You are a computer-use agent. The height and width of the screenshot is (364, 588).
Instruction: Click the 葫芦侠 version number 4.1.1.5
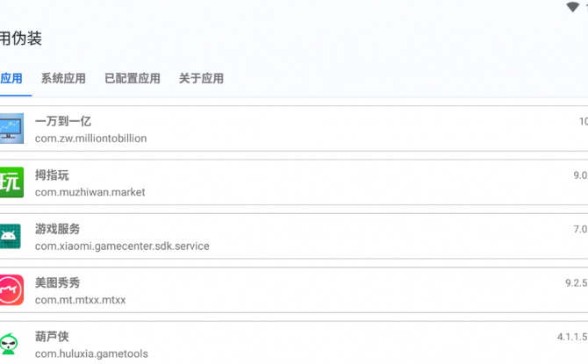pos(572,337)
